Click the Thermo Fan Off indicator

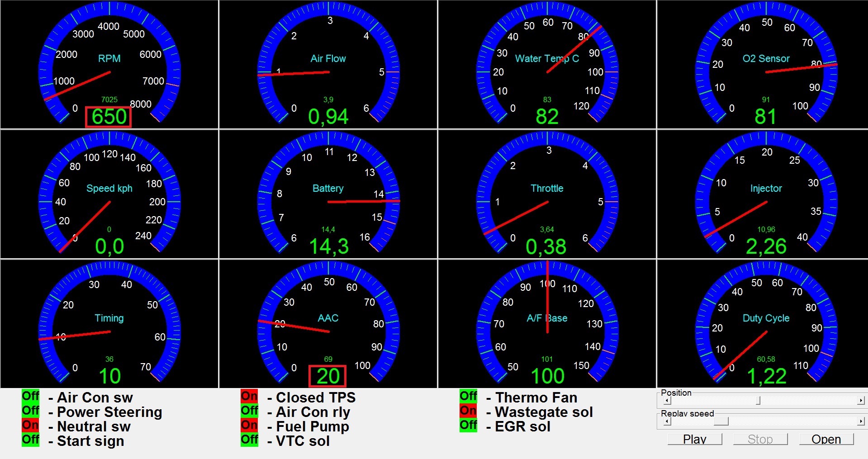pos(469,396)
